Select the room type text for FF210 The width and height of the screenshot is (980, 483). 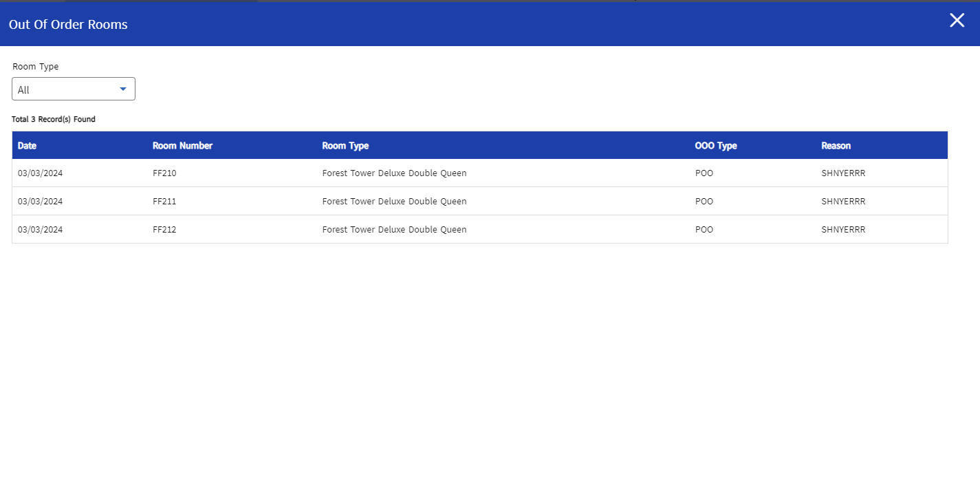(394, 173)
